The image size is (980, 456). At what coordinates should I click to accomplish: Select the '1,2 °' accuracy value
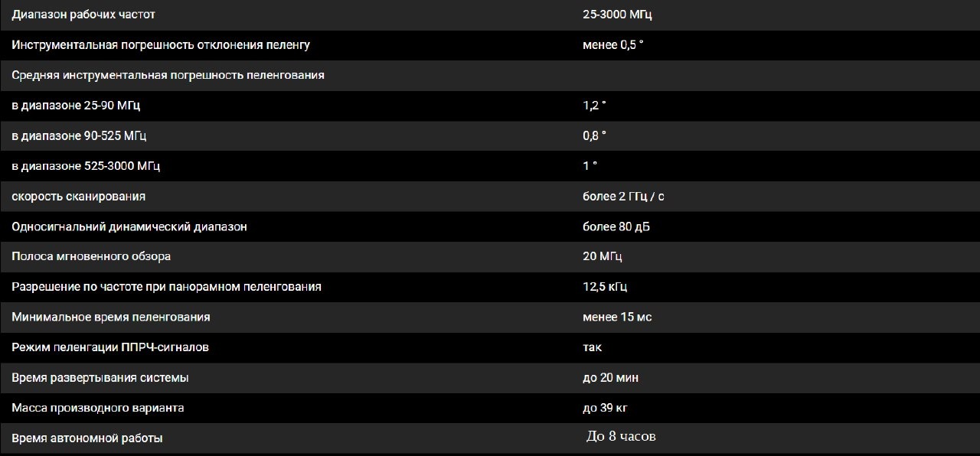pos(594,106)
